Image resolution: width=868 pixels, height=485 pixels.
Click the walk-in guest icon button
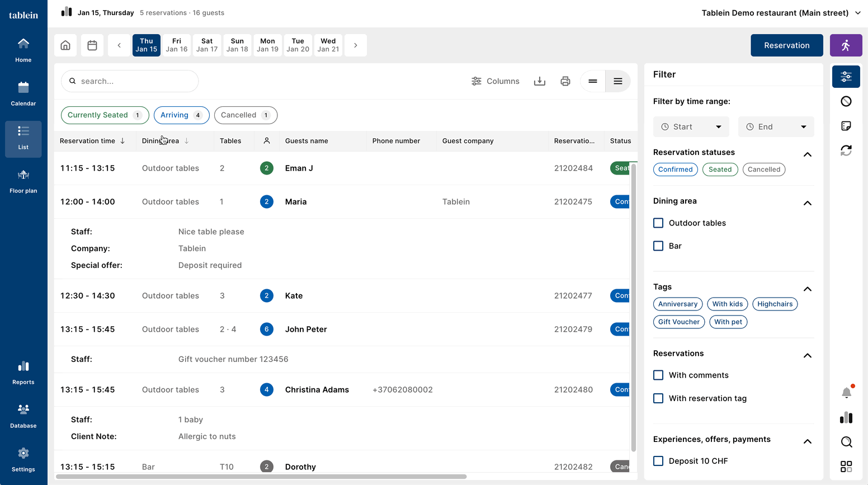coord(846,45)
